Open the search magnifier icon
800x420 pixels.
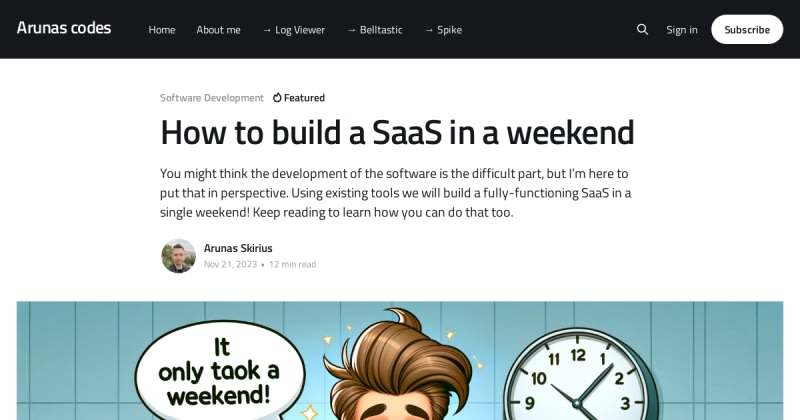[x=642, y=30]
